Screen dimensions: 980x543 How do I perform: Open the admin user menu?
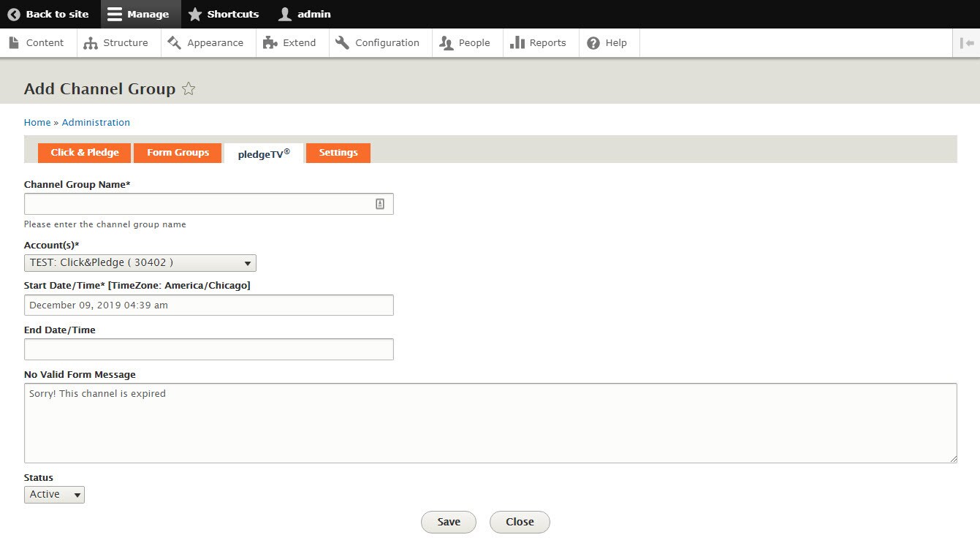click(x=305, y=14)
